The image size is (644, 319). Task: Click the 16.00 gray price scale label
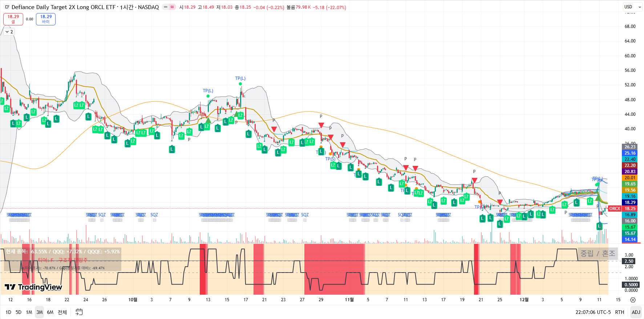630,221
